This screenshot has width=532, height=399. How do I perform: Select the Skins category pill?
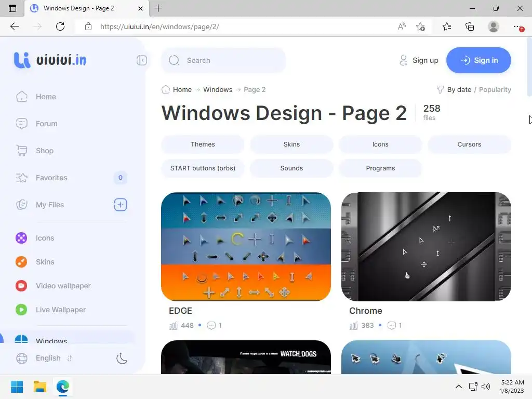coord(292,144)
